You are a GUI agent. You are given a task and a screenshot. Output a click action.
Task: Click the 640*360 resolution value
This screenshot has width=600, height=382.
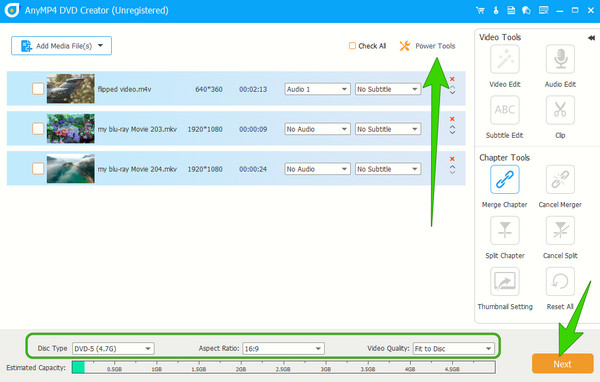209,89
